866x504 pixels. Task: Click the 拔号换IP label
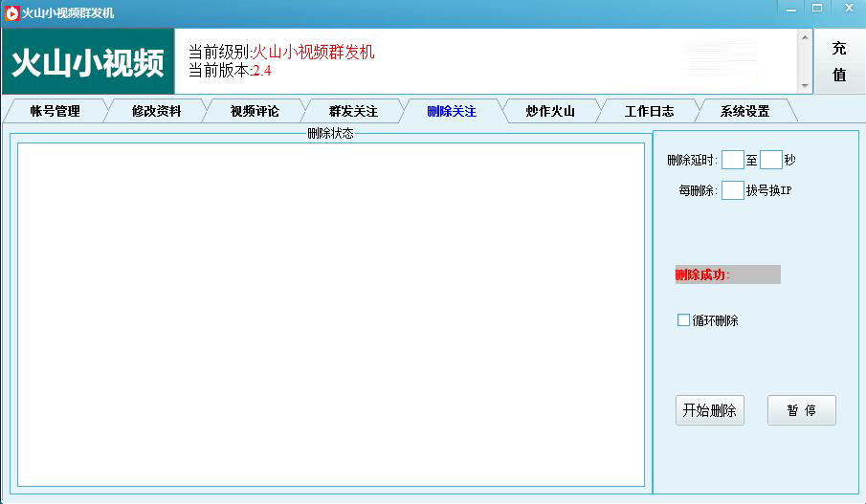tap(768, 190)
